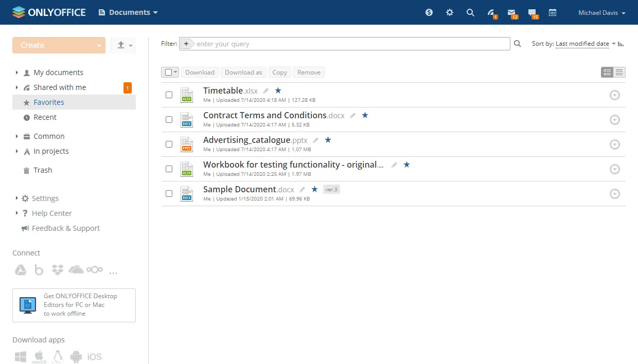The height and width of the screenshot is (364, 638).
Task: Open the Sort by Last modified date dropdown
Action: (583, 44)
